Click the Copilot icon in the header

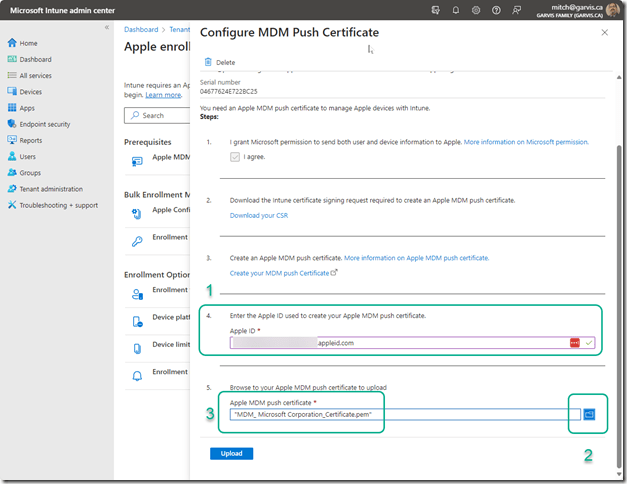click(x=436, y=10)
